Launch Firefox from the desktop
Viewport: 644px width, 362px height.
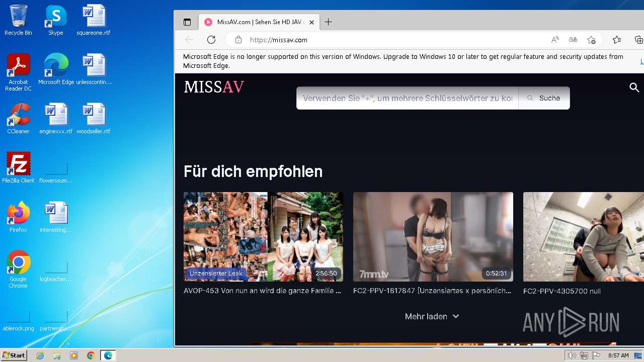(x=18, y=217)
